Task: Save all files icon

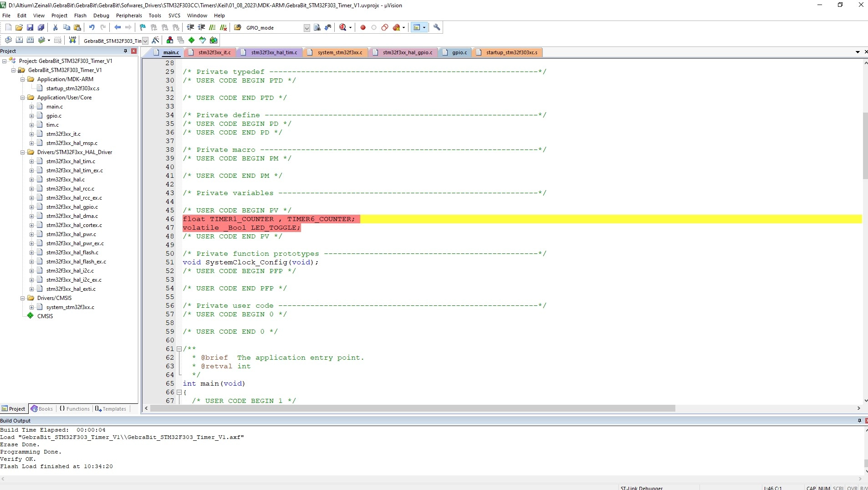Action: point(41,27)
